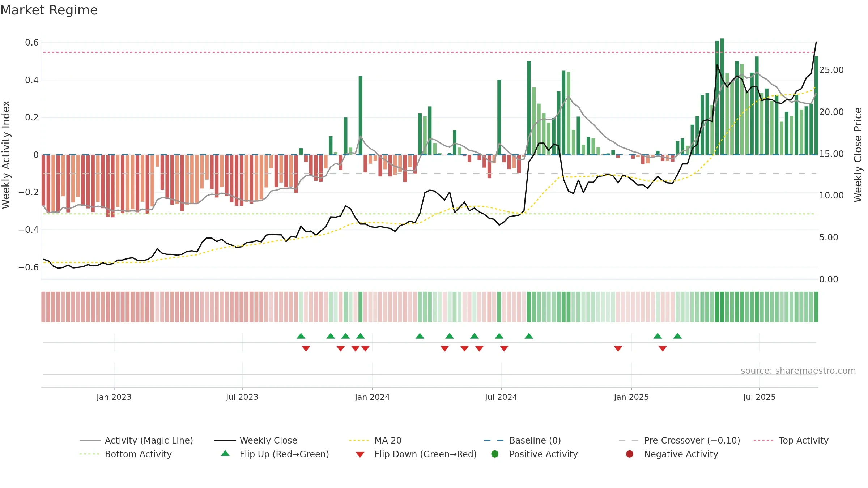Click the Weekly Close Price axis title
This screenshot has width=868, height=488.
coord(858,155)
